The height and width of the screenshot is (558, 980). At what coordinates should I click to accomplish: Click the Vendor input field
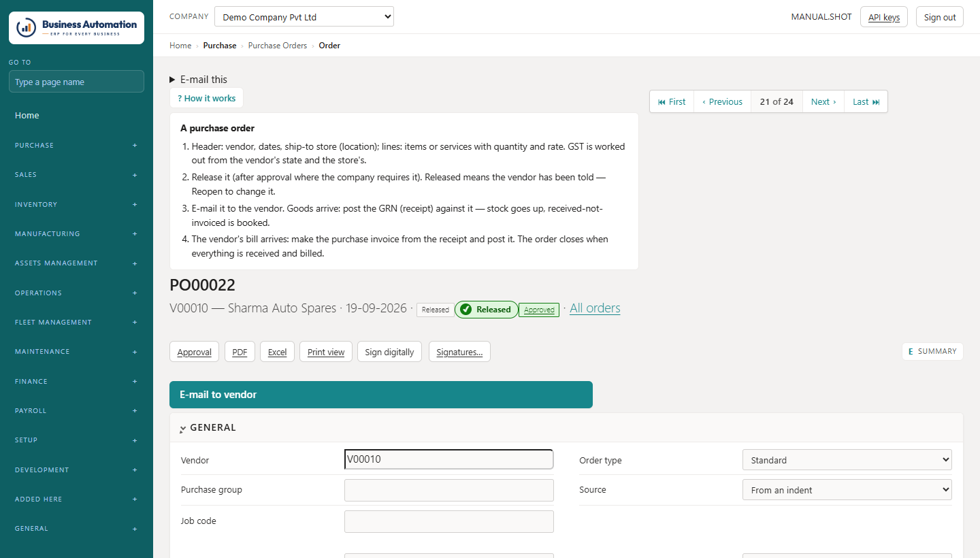point(449,459)
